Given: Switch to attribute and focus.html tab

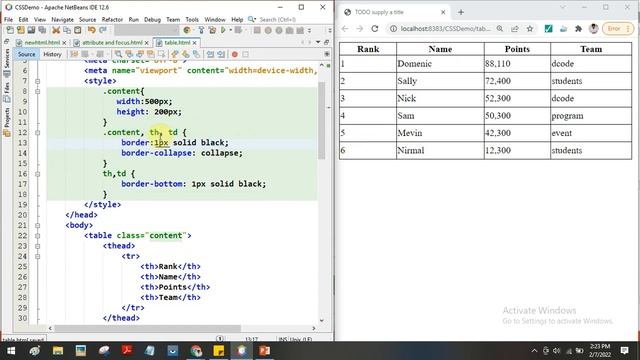Looking at the screenshot, I should tap(112, 42).
